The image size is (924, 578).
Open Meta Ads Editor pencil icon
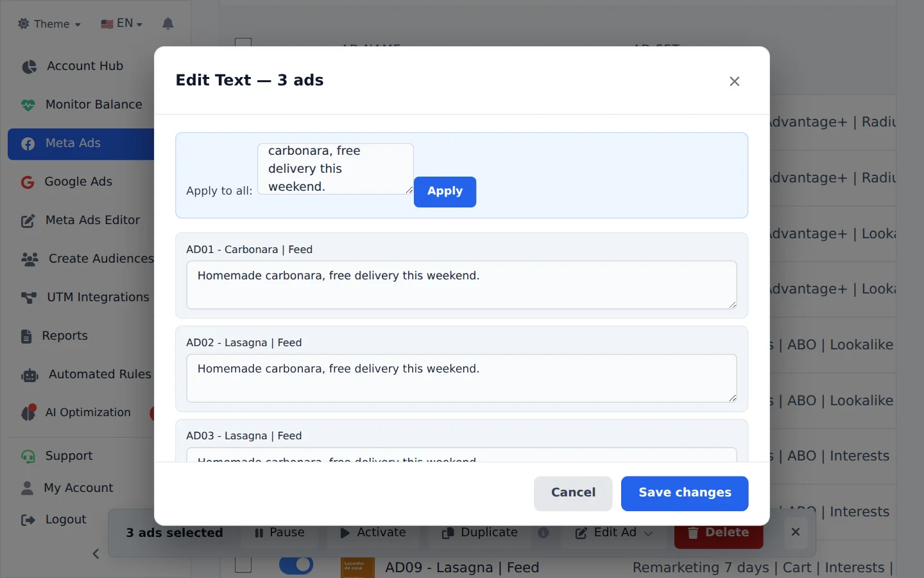tap(28, 221)
